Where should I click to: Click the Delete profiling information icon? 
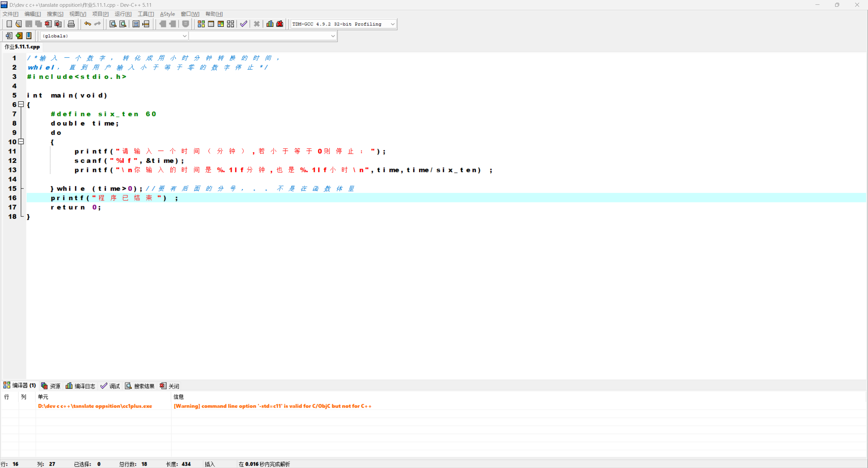point(280,24)
